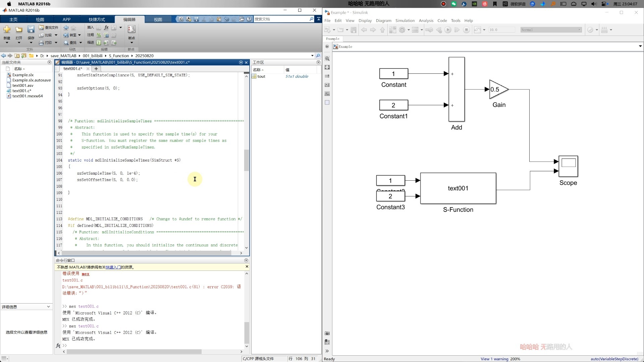
Task: Open the editor panel actions menu
Action: click(x=241, y=62)
